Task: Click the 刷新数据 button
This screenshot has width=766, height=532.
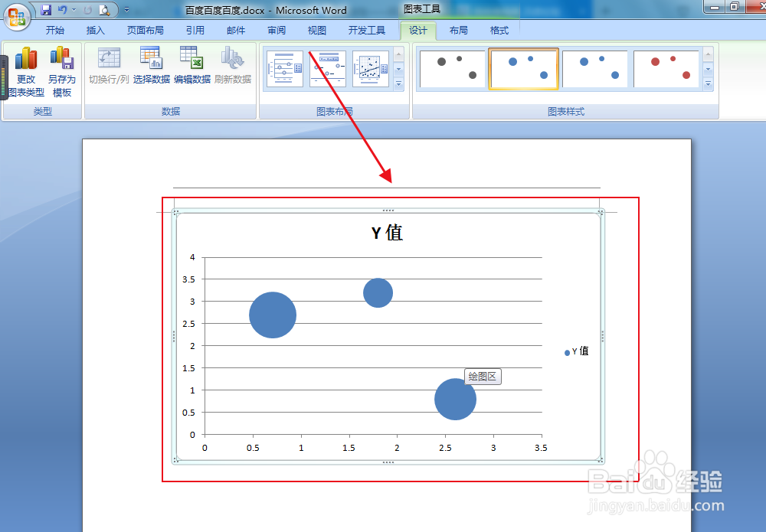Action: (233, 66)
